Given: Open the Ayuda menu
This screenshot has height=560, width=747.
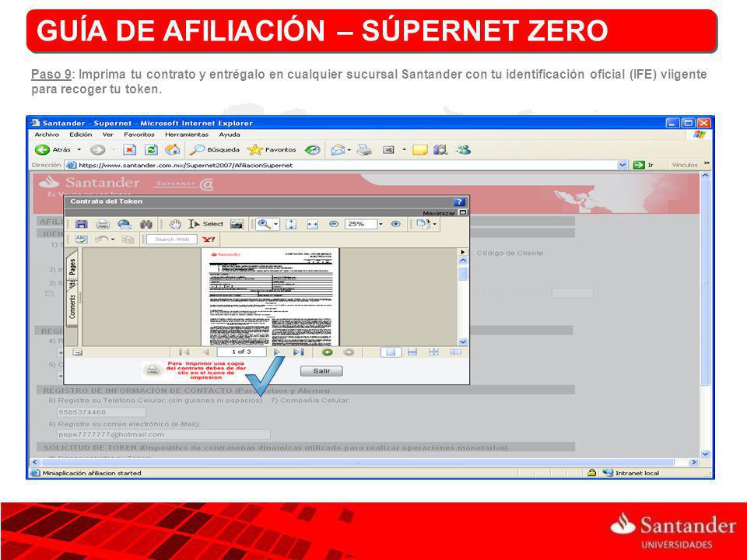Looking at the screenshot, I should point(229,135).
